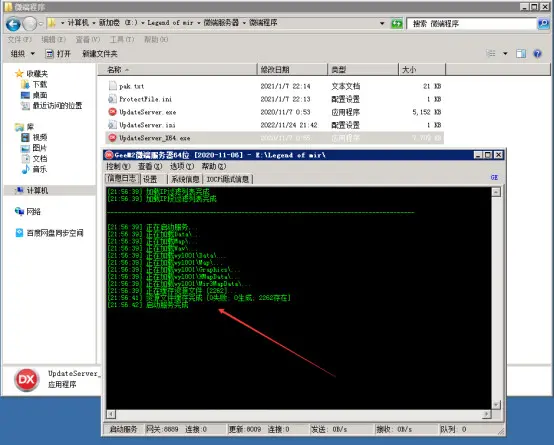Viewport: 554px width, 445px height.
Task: Open the 组织 dropdown menu
Action: 23,54
